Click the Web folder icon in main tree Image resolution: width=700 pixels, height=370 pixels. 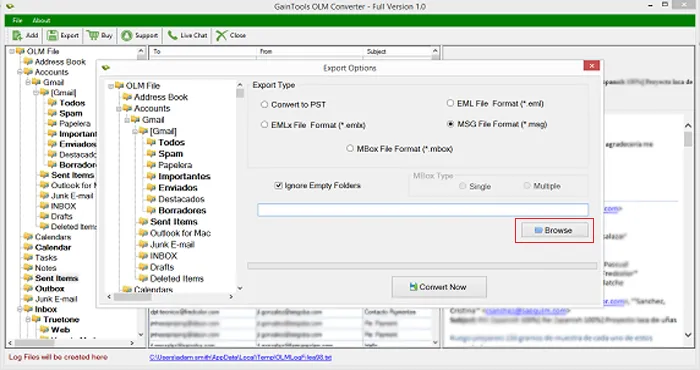44,329
